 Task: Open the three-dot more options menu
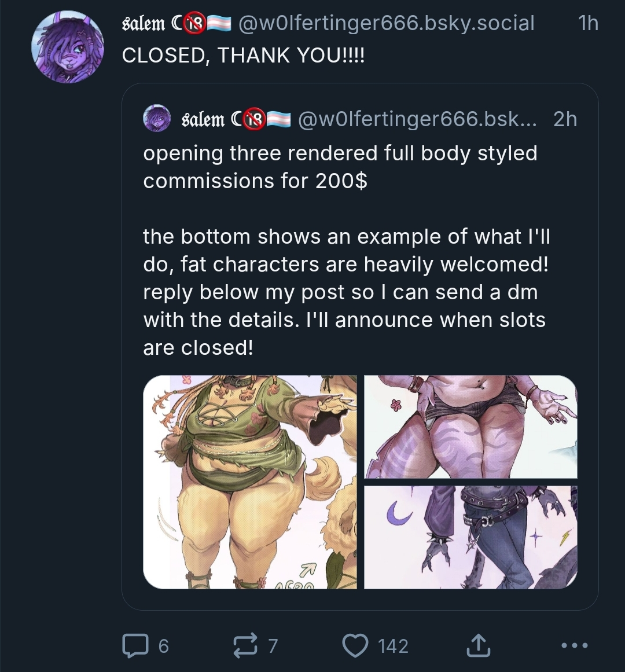pos(575,645)
